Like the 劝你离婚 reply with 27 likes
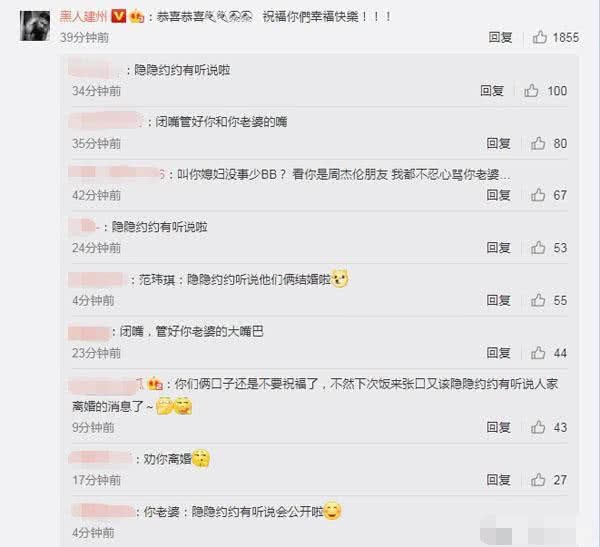 point(538,479)
